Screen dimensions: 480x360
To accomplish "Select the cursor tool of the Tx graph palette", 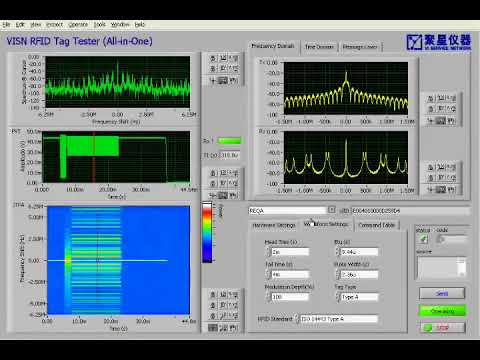I will point(430,120).
